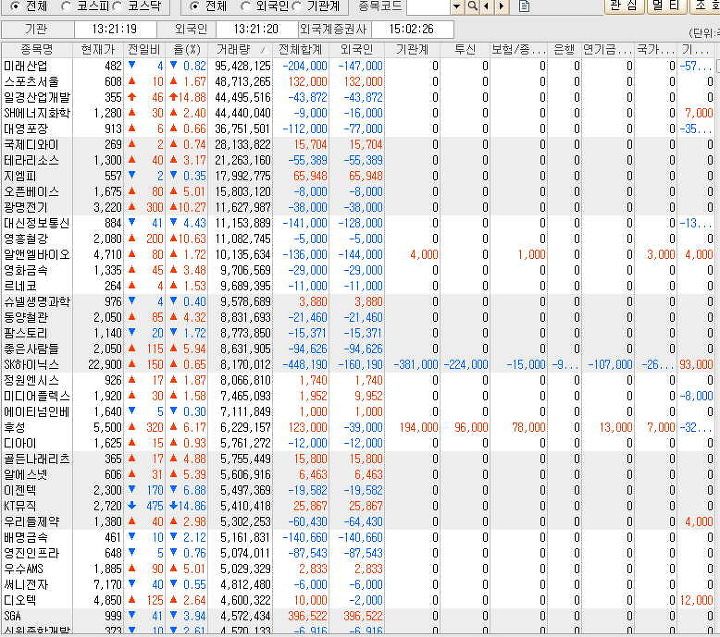Expand the 종목코드 dropdown arrow

456,6
